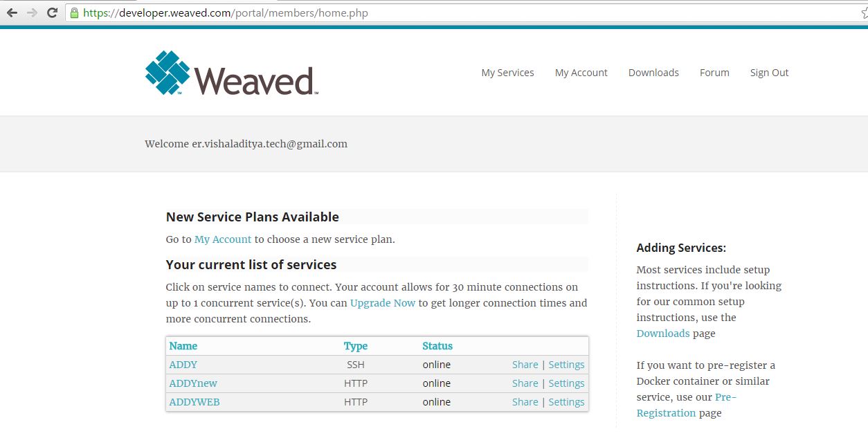Sign out of the Weaved portal
The image size is (868, 438).
[768, 72]
